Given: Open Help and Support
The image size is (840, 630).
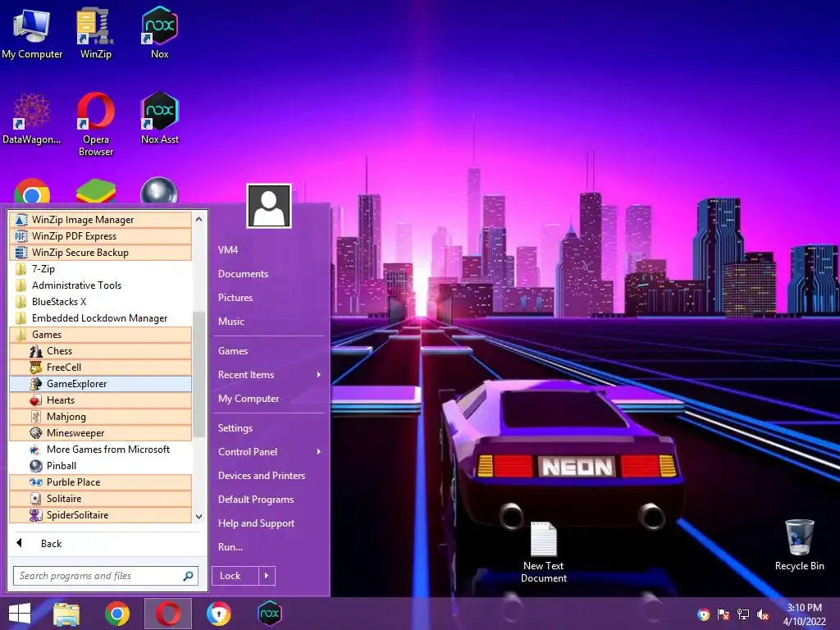Looking at the screenshot, I should (269, 523).
